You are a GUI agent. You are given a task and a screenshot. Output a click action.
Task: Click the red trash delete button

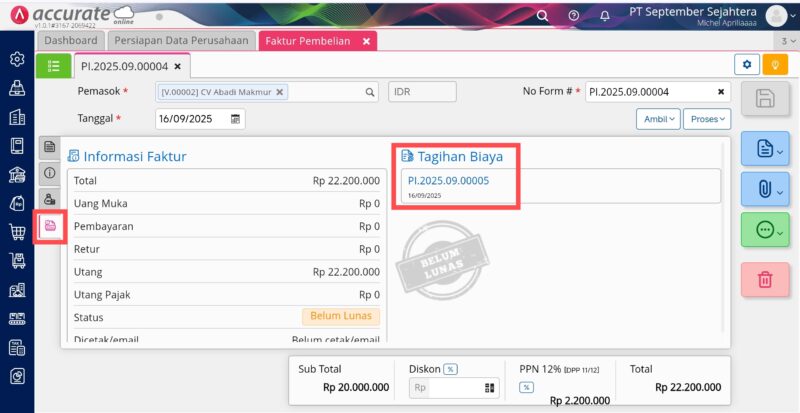[765, 279]
